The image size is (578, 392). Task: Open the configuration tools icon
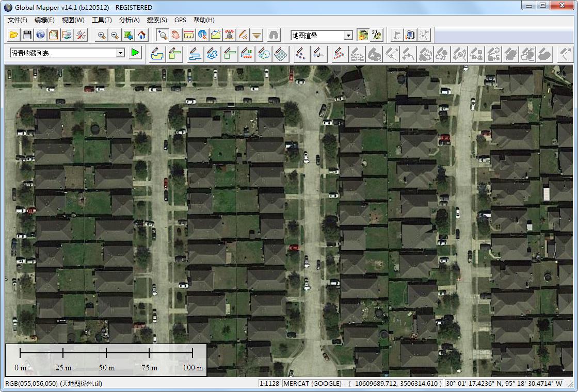click(81, 35)
